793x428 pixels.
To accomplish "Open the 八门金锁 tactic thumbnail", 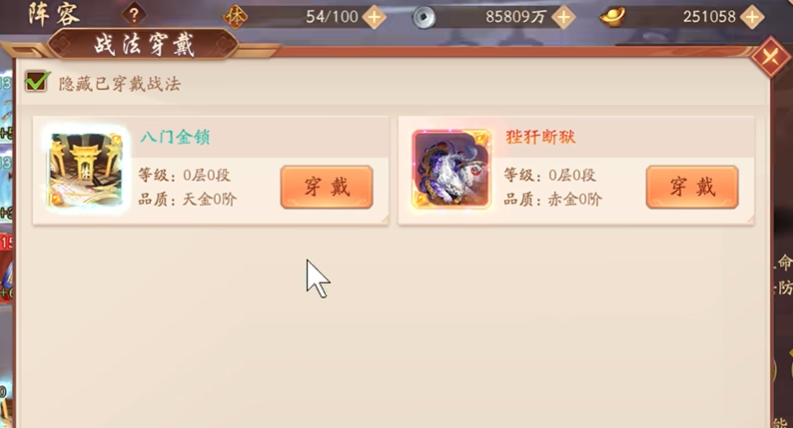I will click(85, 169).
